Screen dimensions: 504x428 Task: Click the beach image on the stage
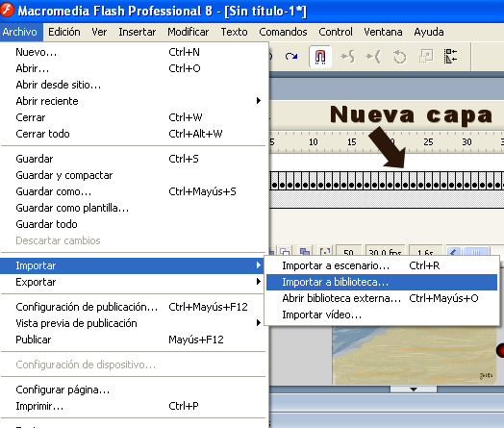coord(415,355)
